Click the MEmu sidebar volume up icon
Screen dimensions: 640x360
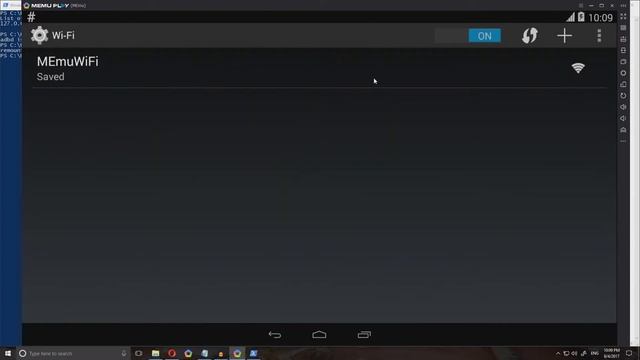(623, 107)
